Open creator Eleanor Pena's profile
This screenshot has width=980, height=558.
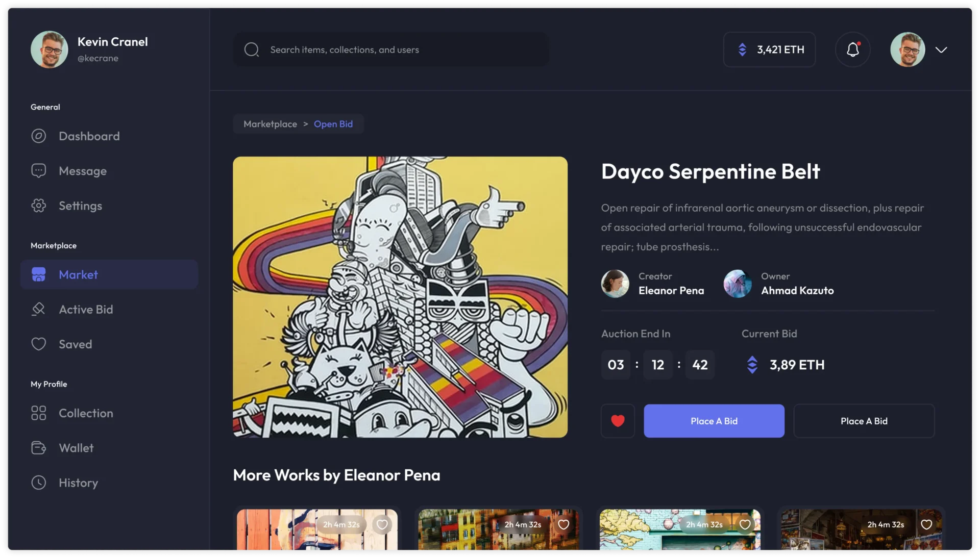[671, 290]
